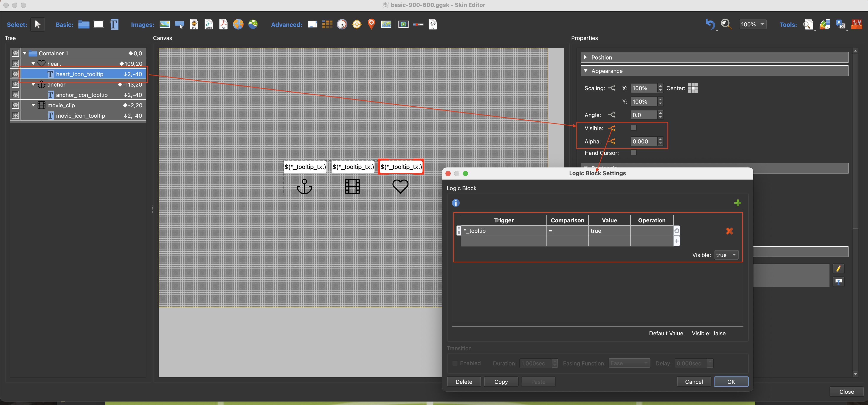Collapse the Appearance properties section

coord(586,71)
